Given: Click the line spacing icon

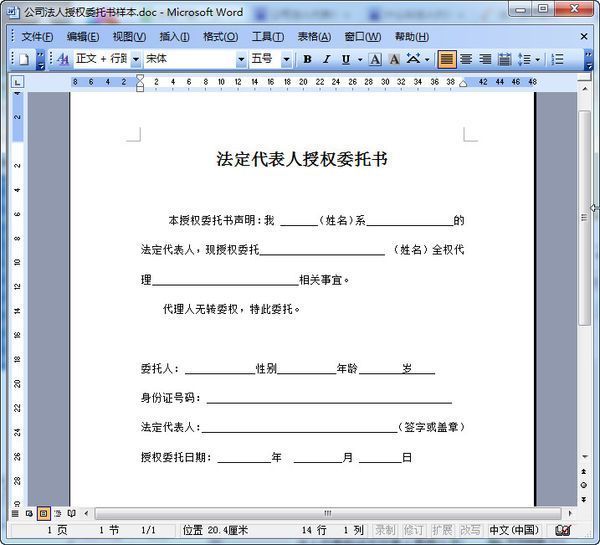Looking at the screenshot, I should point(524,59).
